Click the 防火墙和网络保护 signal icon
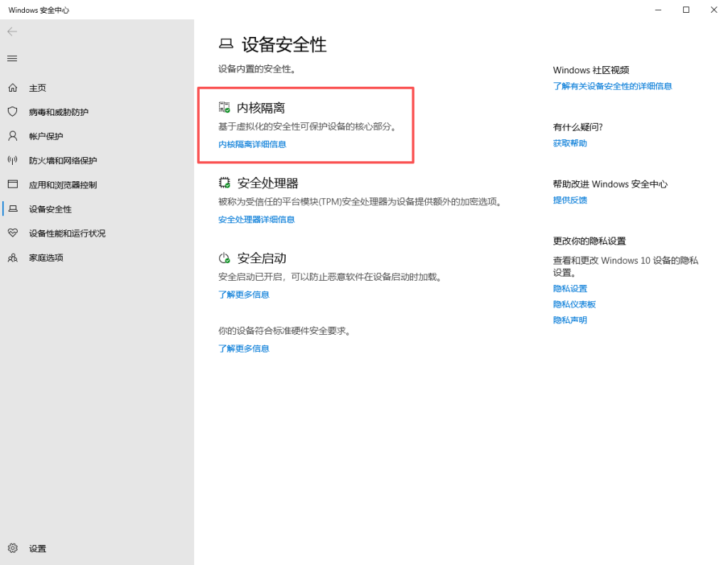This screenshot has height=565, width=728. click(x=12, y=161)
